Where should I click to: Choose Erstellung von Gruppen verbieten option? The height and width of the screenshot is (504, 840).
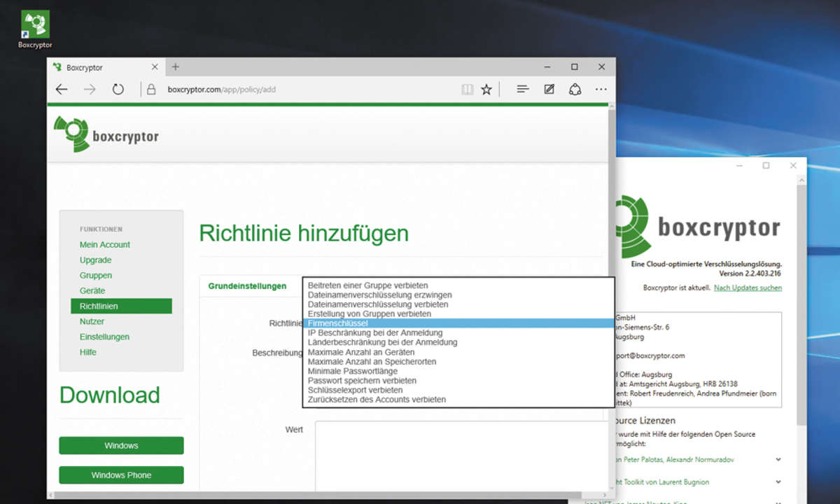[x=458, y=314]
